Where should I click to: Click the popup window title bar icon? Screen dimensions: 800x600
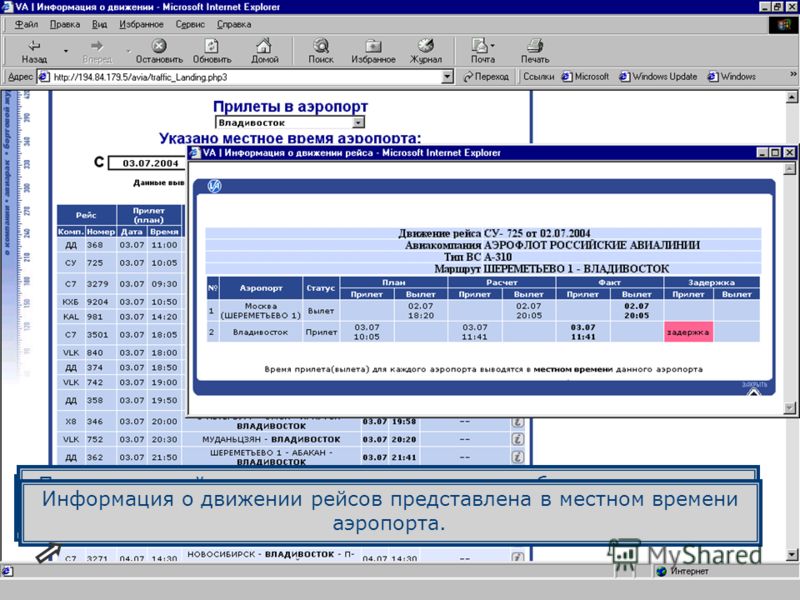195,153
